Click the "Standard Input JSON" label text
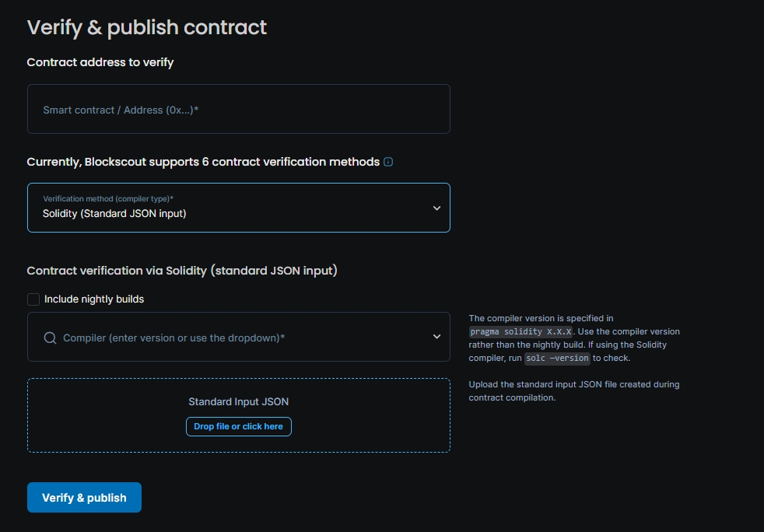Image resolution: width=764 pixels, height=532 pixels. [239, 402]
